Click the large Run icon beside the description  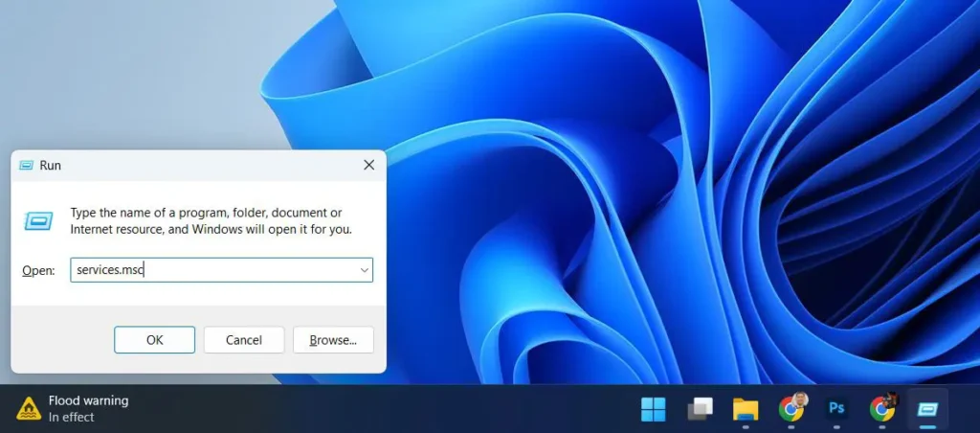click(38, 220)
